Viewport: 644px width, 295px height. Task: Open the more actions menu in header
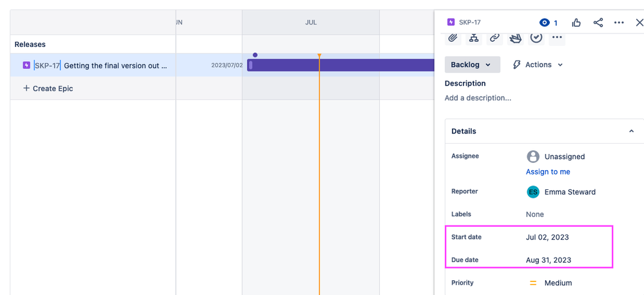click(619, 23)
